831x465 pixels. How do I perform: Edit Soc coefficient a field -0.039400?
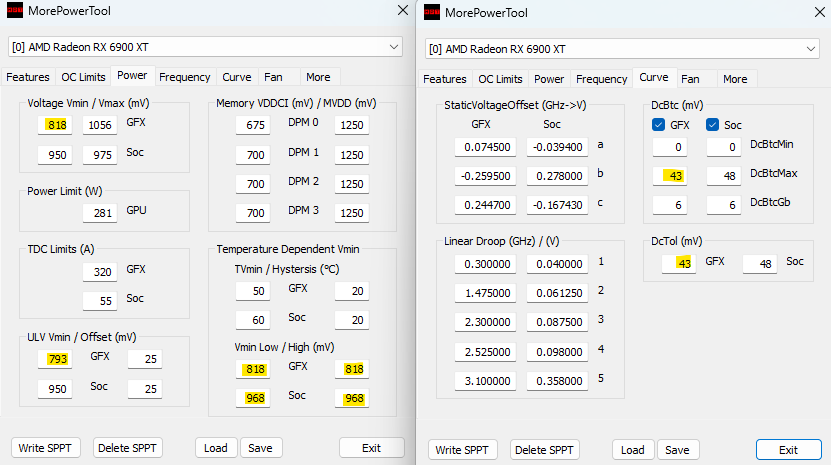click(557, 147)
